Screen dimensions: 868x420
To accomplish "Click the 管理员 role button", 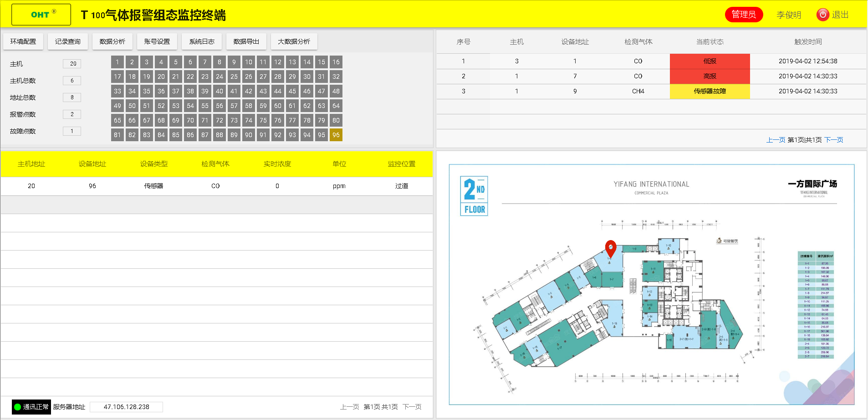I will pyautogui.click(x=744, y=15).
